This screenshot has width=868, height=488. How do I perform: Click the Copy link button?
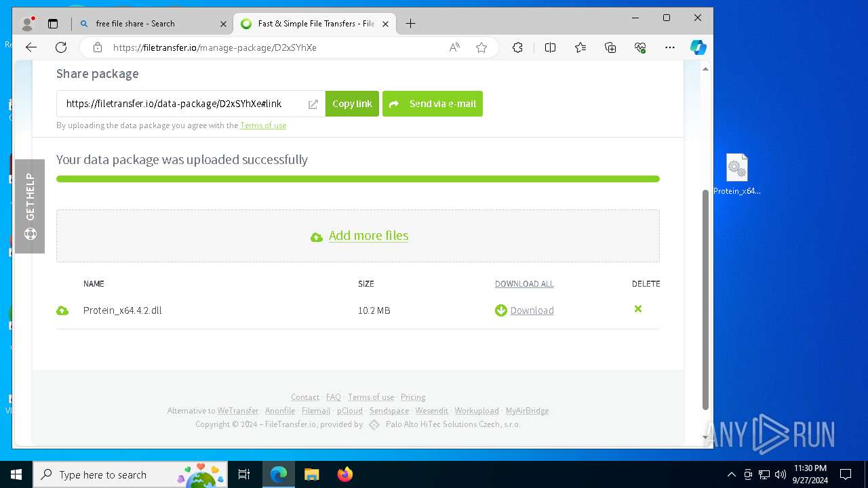click(x=352, y=104)
